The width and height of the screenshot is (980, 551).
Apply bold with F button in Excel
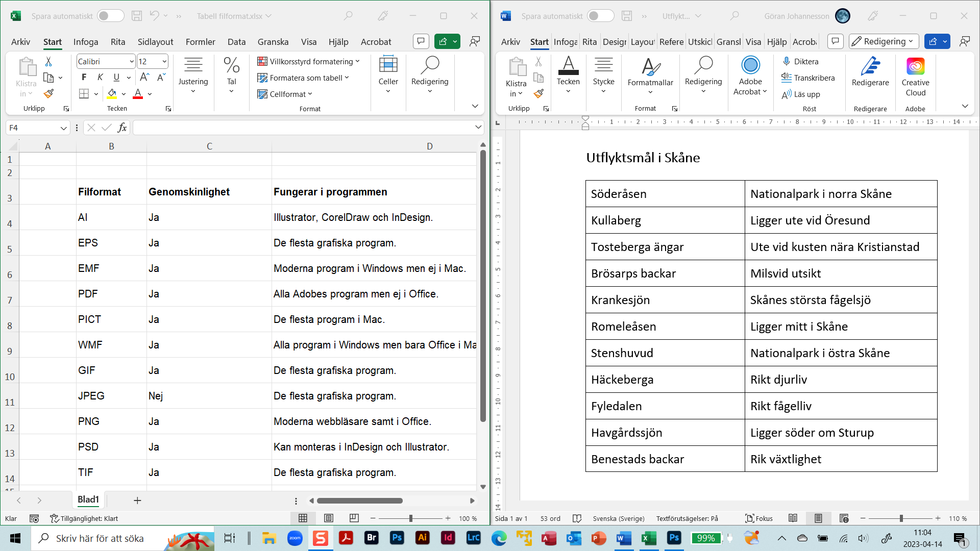coord(84,78)
